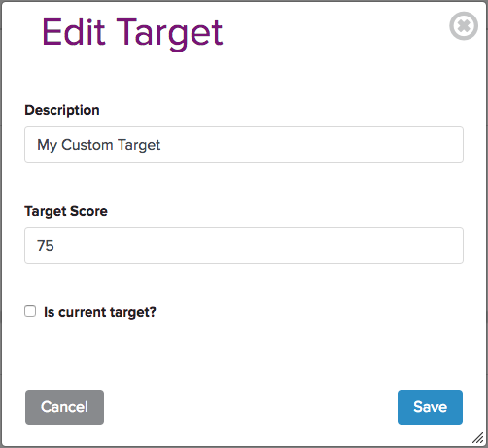Close the Edit Target dialog with X icon
This screenshot has height=448, width=488.
coord(464,26)
